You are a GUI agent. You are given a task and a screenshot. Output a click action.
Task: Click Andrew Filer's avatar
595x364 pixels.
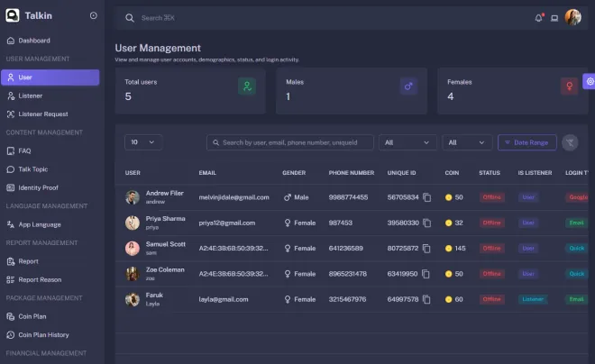pos(133,197)
